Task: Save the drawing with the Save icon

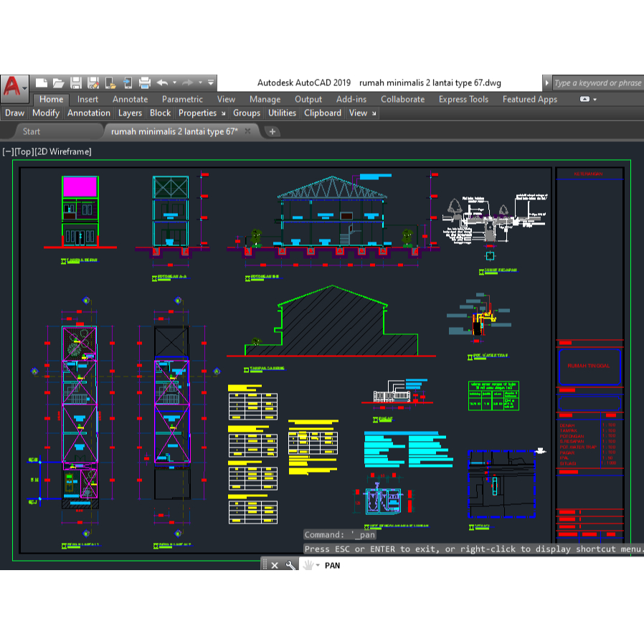Action: [x=76, y=83]
